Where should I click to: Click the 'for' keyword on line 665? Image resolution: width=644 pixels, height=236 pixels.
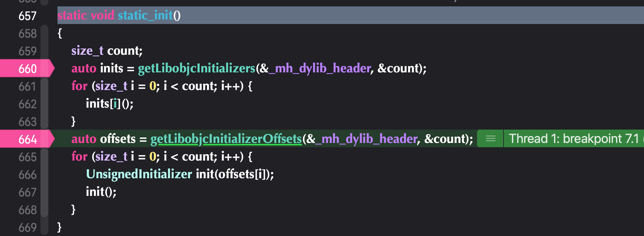click(x=79, y=157)
